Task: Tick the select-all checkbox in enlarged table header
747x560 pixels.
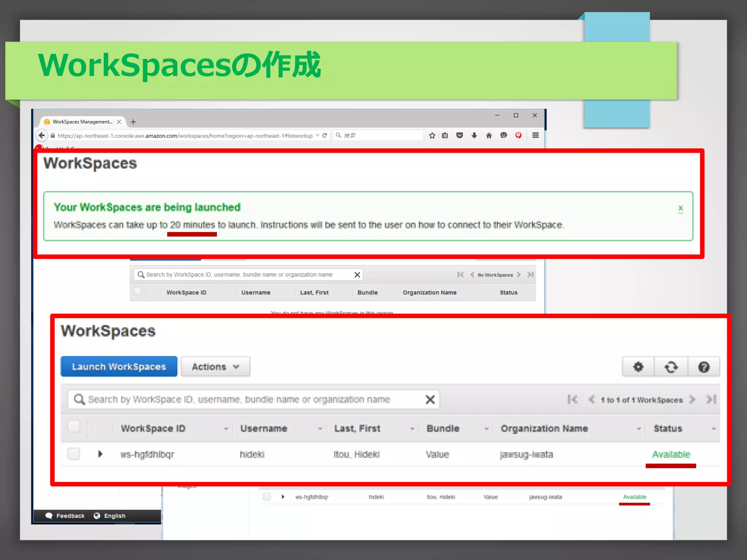Action: [x=74, y=426]
